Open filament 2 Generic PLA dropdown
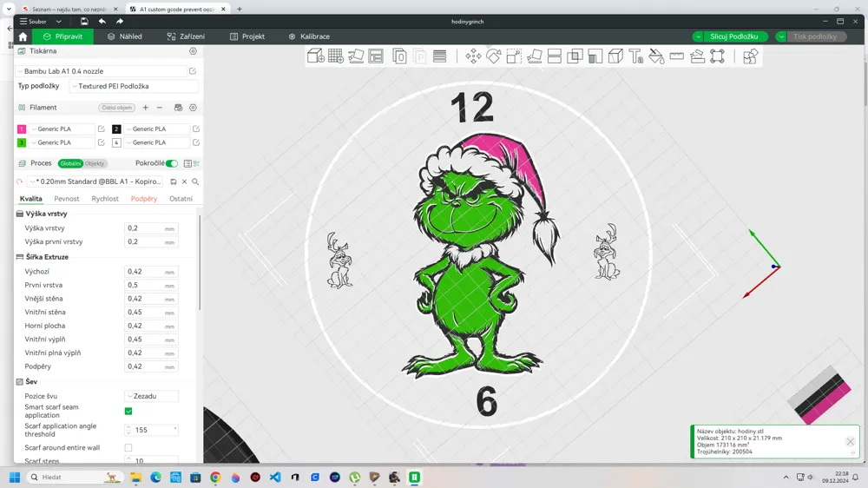 [x=156, y=129]
